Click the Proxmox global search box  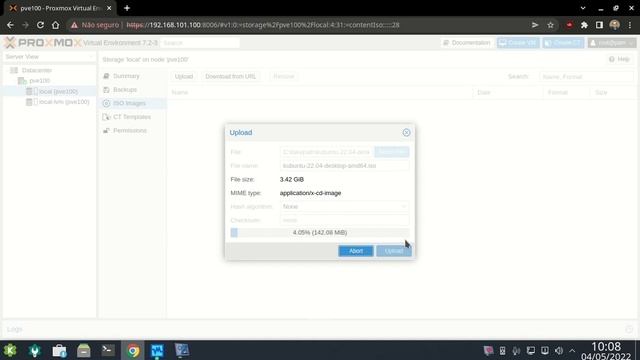tap(200, 43)
